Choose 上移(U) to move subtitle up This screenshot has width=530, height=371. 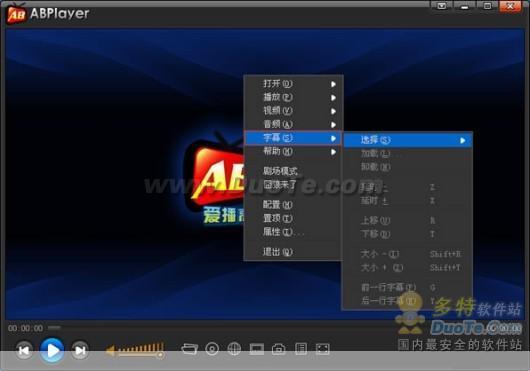408,221
